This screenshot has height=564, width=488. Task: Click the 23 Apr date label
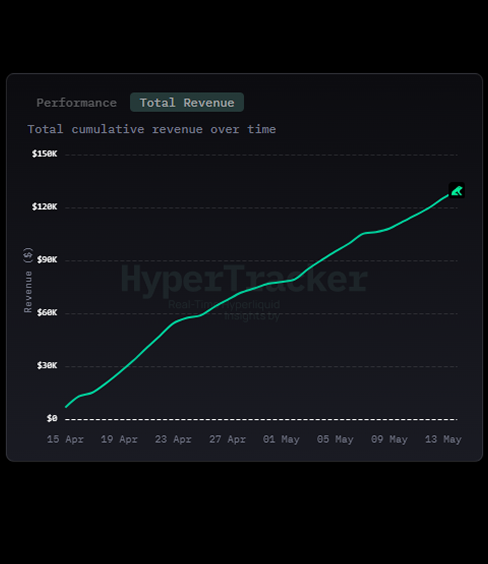(173, 440)
